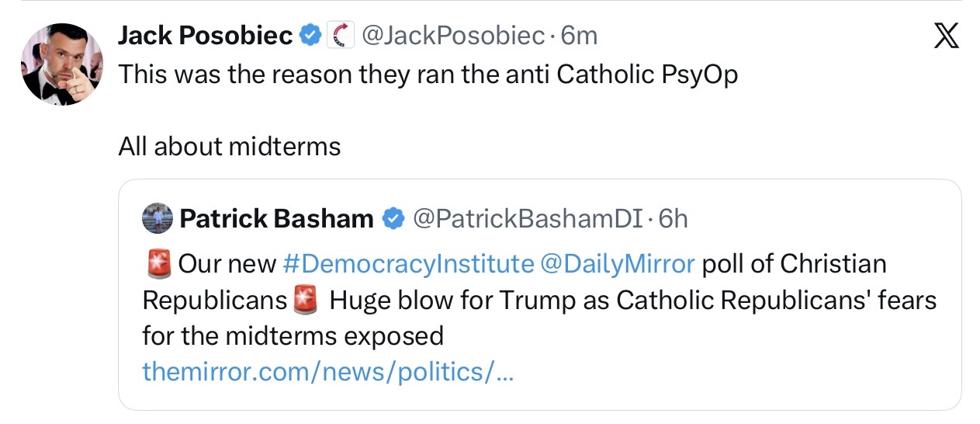The image size is (980, 424).
Task: Open the #DemocracyInstitute hashtag
Action: (407, 264)
